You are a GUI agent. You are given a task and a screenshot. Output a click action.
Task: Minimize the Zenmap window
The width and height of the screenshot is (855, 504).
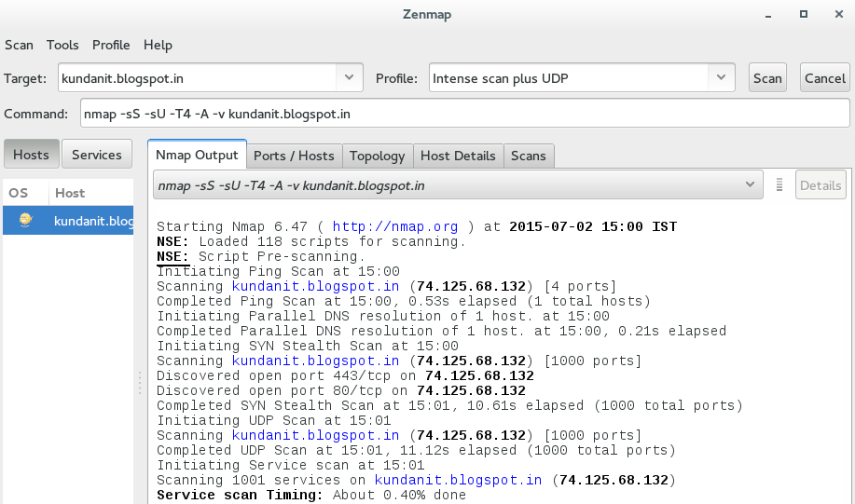point(767,15)
